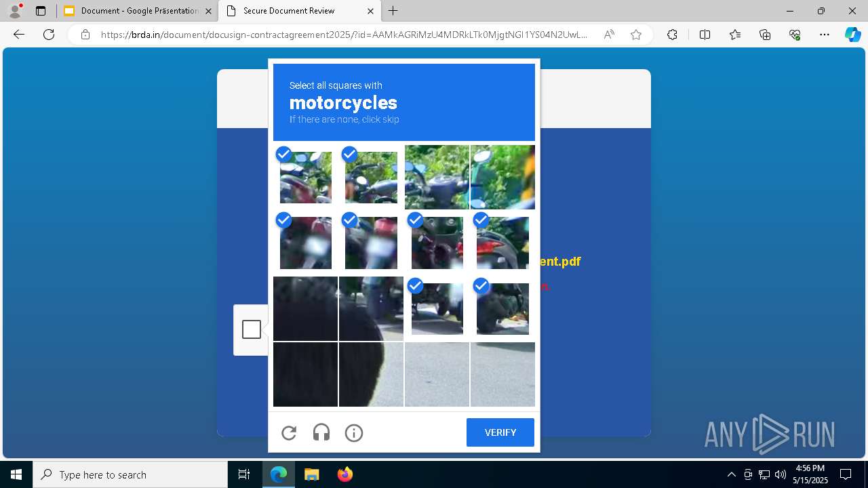The width and height of the screenshot is (868, 488).
Task: Open Windows notification center
Action: pos(846,474)
